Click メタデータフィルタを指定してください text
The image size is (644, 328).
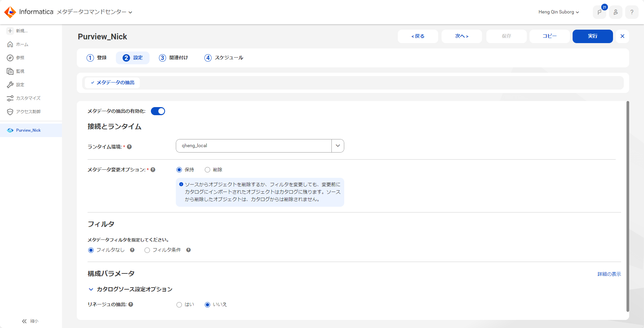tap(128, 240)
